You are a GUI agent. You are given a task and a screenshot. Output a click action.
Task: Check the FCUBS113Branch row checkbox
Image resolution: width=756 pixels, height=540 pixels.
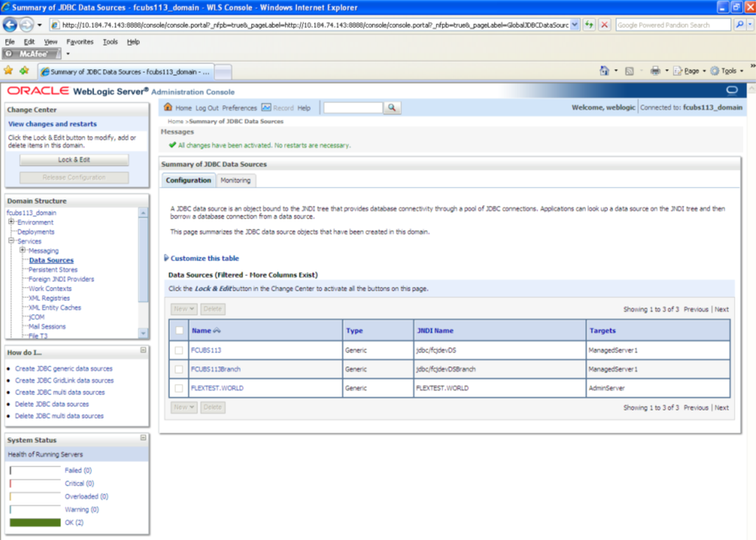(x=179, y=369)
